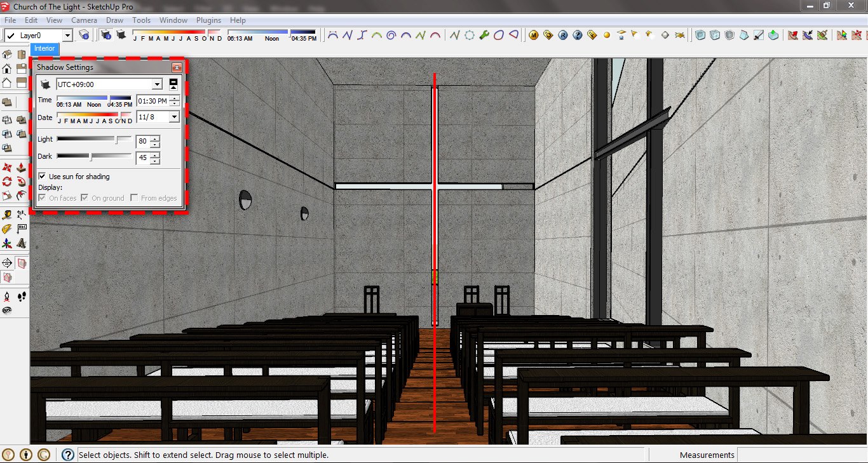Click the time stepper up arrow

click(173, 97)
